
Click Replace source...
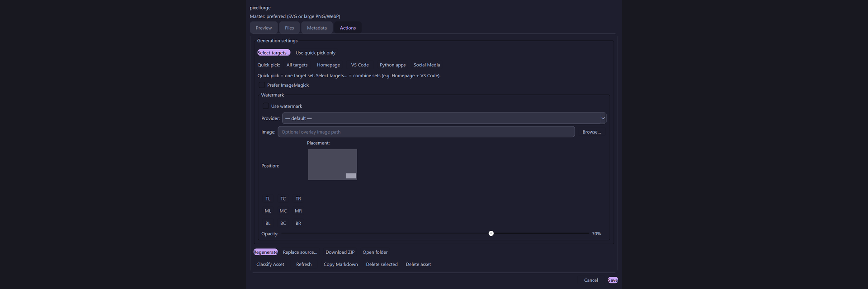pos(300,252)
